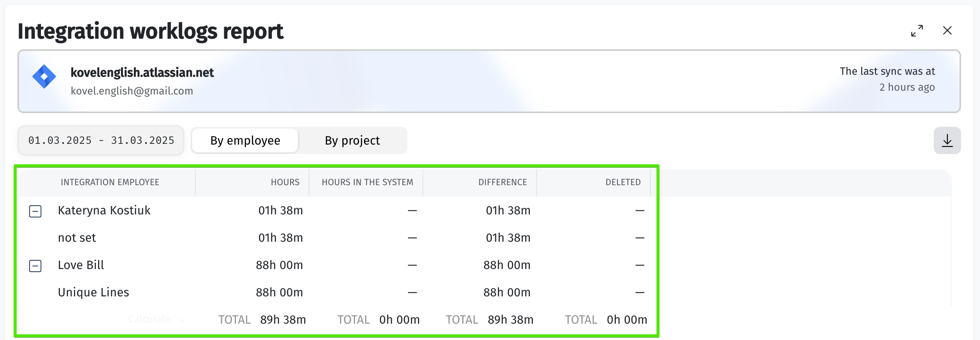The width and height of the screenshot is (980, 340).
Task: Sort by Hours in the System header
Action: pyautogui.click(x=367, y=183)
